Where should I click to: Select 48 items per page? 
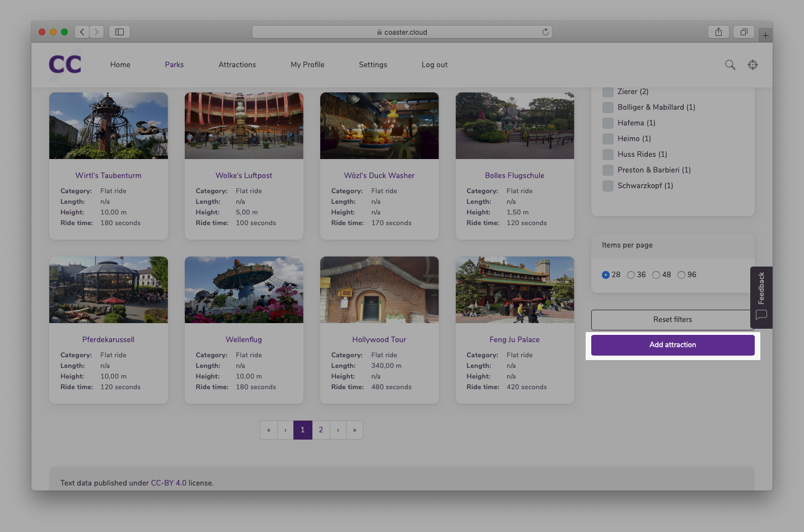(x=656, y=275)
